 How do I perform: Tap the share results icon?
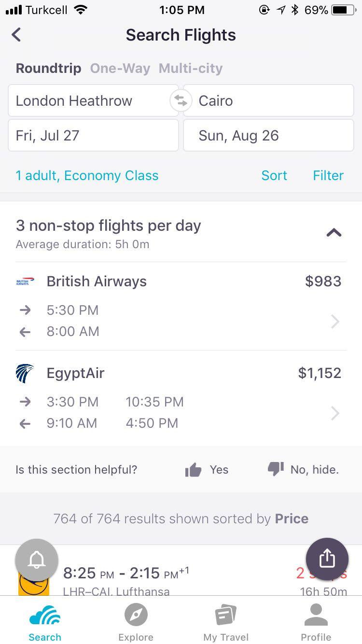tap(327, 559)
